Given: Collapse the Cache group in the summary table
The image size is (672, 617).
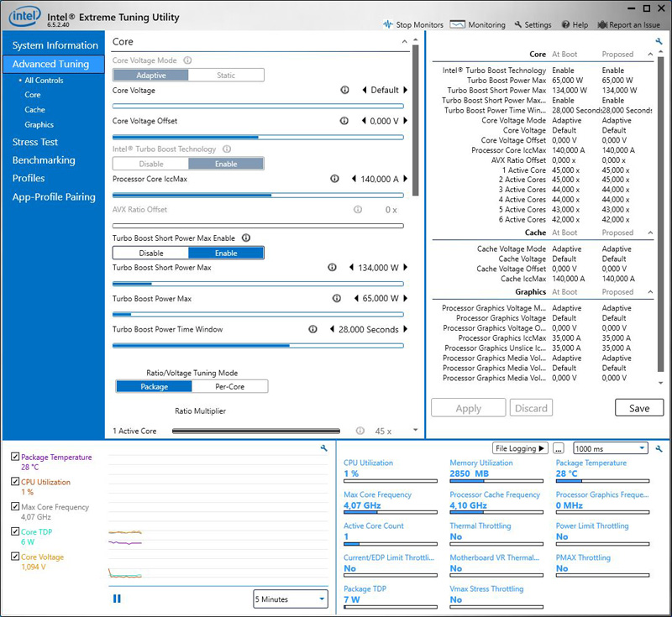Looking at the screenshot, I should click(650, 233).
